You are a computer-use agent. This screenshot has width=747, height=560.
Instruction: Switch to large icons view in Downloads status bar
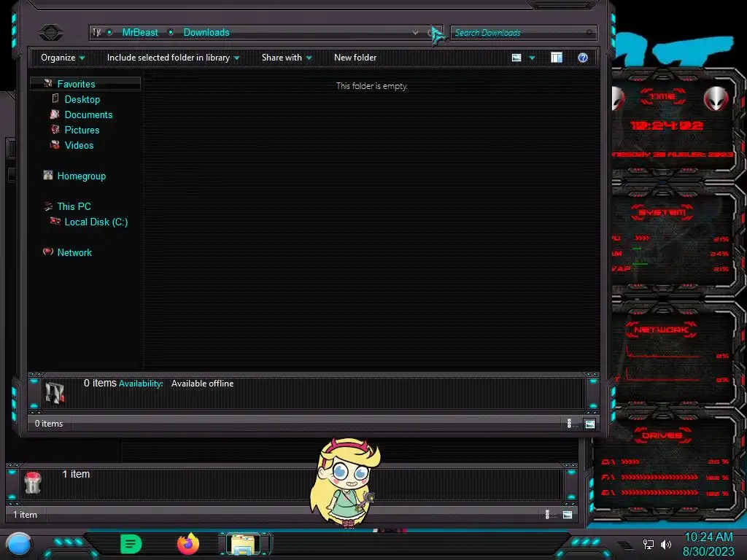click(x=589, y=424)
